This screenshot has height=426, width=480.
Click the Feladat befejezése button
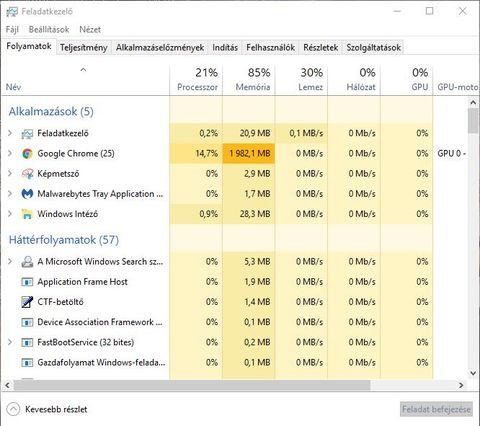(x=436, y=409)
